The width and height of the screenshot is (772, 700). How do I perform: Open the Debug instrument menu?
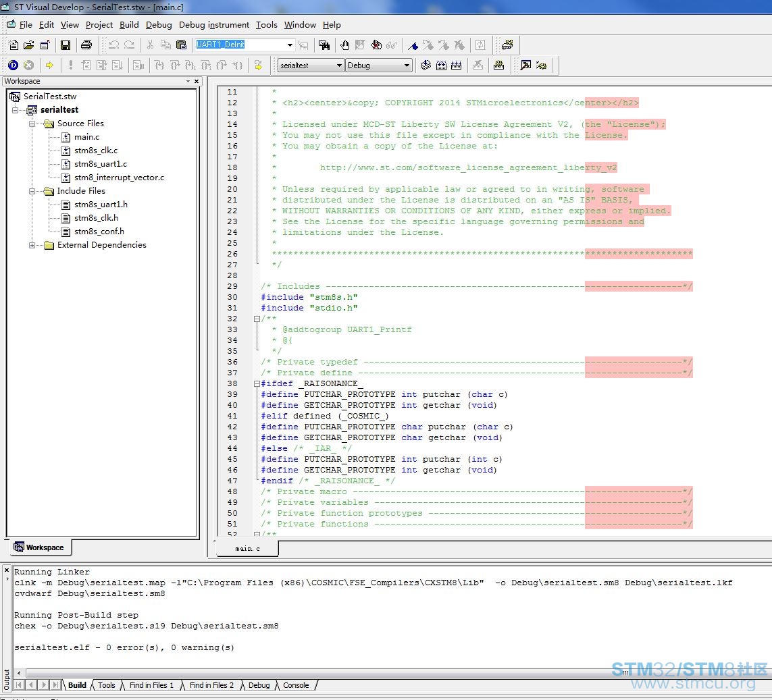click(214, 24)
